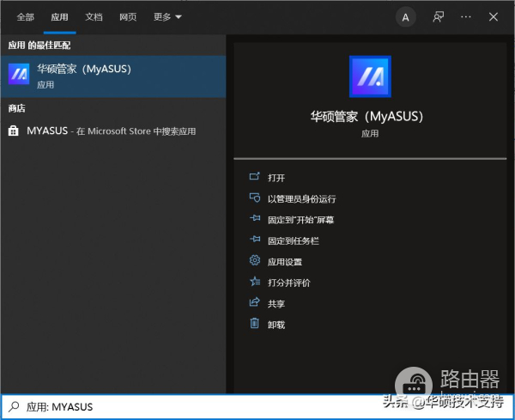515x420 pixels.
Task: Click the open-app icon beside 打开
Action: (x=255, y=177)
